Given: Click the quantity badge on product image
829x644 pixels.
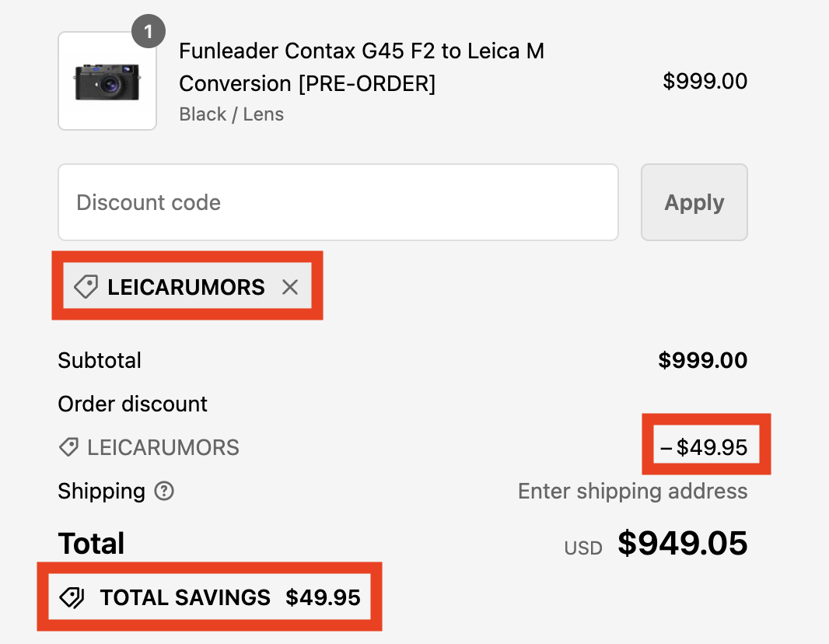Looking at the screenshot, I should (149, 33).
